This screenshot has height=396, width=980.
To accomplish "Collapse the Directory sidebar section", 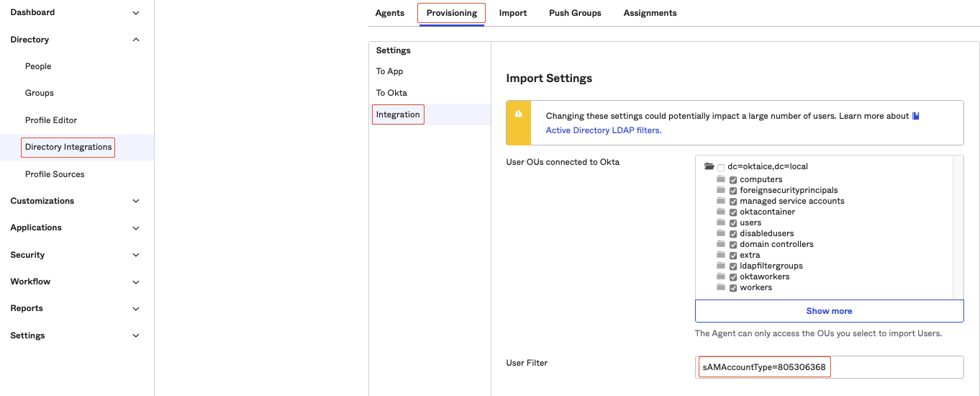I will pos(136,40).
